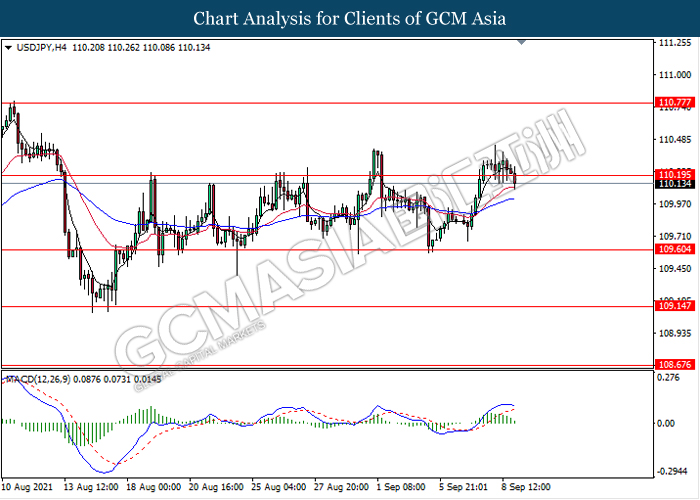Click the black current price label 110.134
Screen dimensions: 700x500
point(675,184)
